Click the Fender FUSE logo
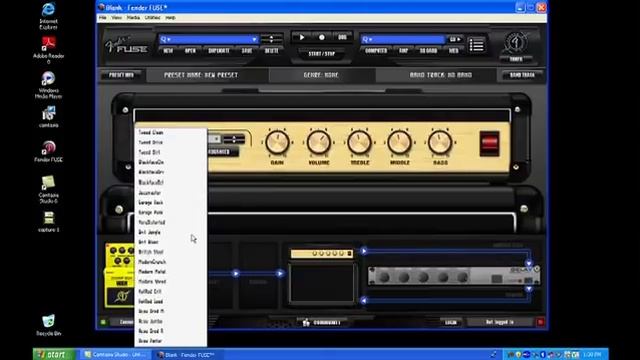 pos(126,45)
